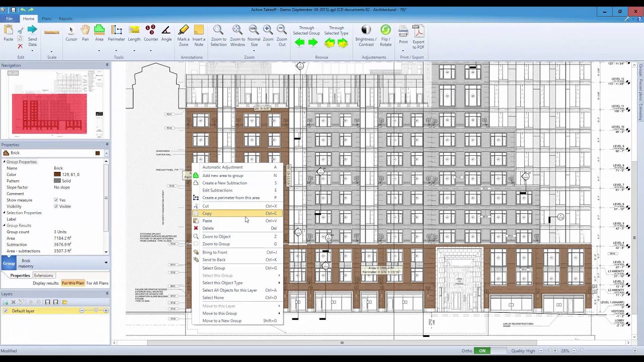Image resolution: width=644 pixels, height=362 pixels.
Task: Click the Send Data arrow icon
Action: coord(32,35)
